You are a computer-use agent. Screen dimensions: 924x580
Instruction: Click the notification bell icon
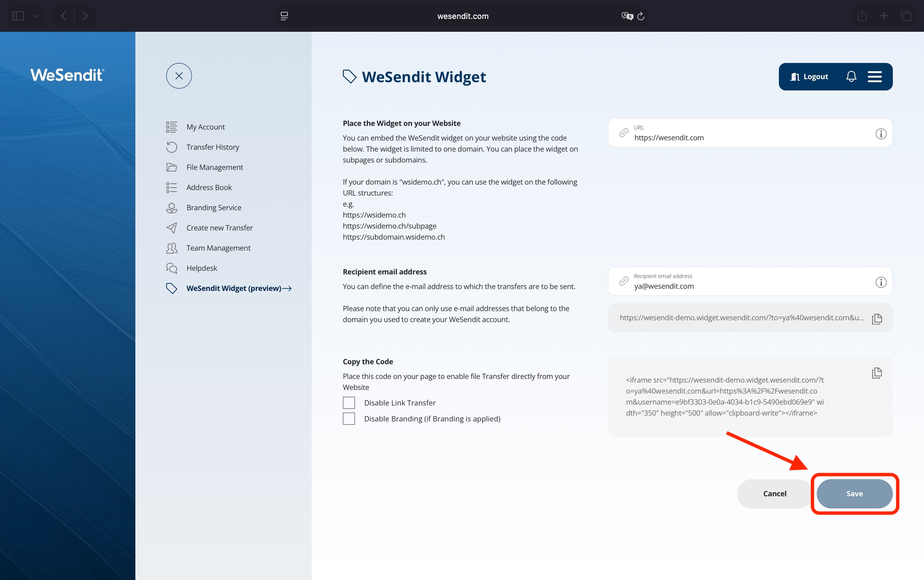click(x=851, y=77)
